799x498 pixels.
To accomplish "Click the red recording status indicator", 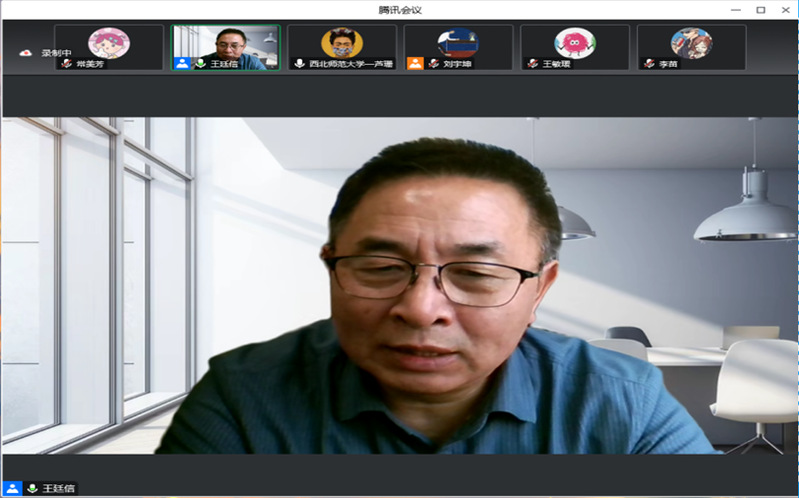I will [x=26, y=53].
